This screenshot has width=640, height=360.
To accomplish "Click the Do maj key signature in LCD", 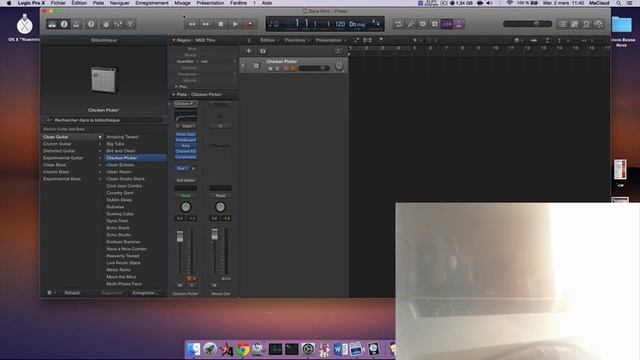I will click(357, 24).
